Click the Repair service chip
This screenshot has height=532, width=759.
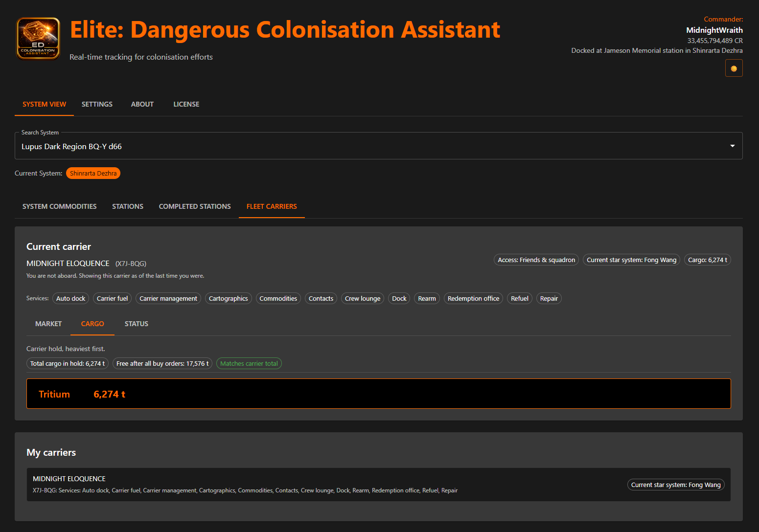549,298
